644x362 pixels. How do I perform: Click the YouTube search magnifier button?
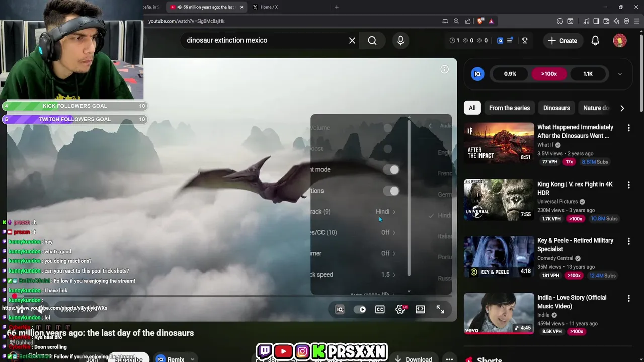[x=372, y=40]
